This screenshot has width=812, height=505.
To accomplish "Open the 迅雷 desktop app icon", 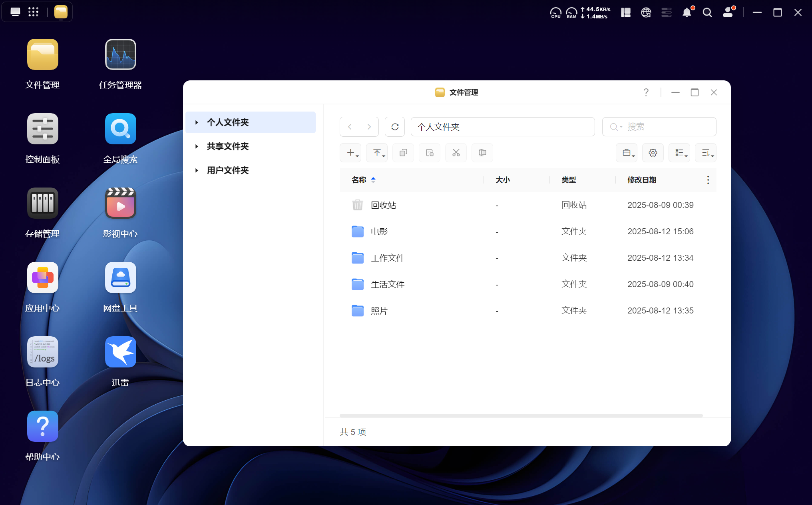I will 120,352.
